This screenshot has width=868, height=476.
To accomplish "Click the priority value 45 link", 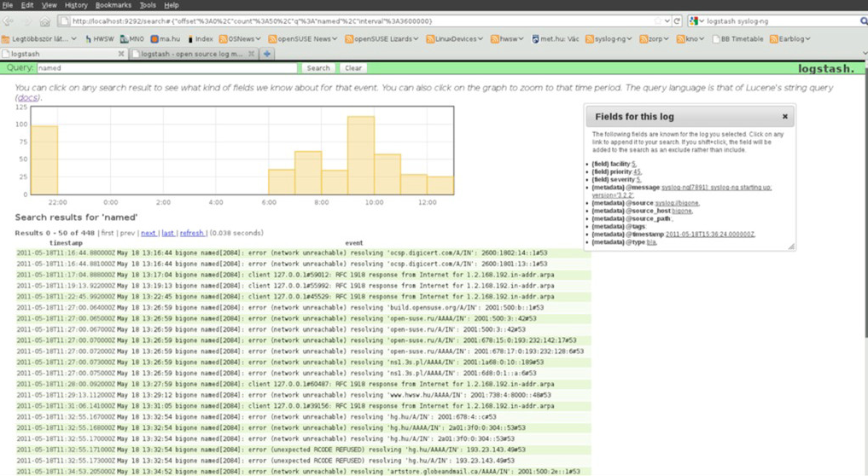I will pyautogui.click(x=637, y=171).
